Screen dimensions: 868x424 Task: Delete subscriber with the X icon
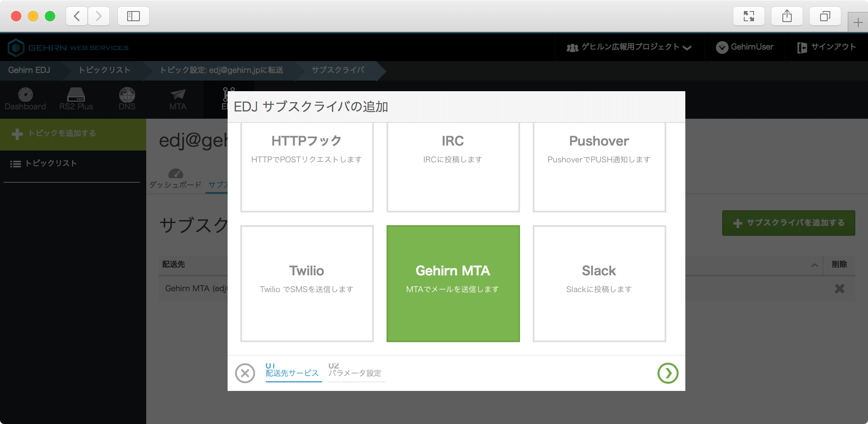(839, 289)
